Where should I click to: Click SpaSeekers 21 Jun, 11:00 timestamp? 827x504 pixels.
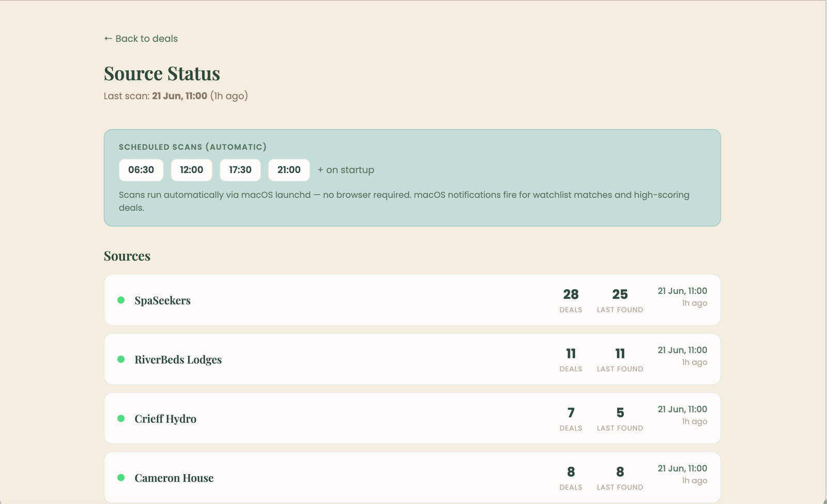tap(682, 291)
